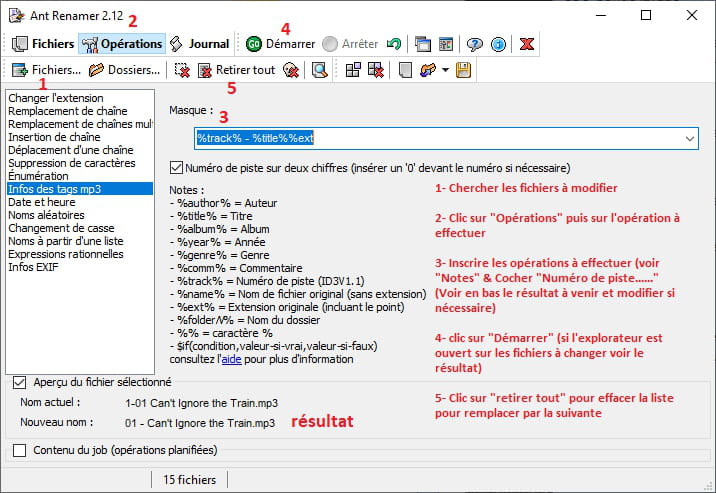Select Infos des tags mp3 operation
Viewport: 716px width, 493px height.
point(80,189)
